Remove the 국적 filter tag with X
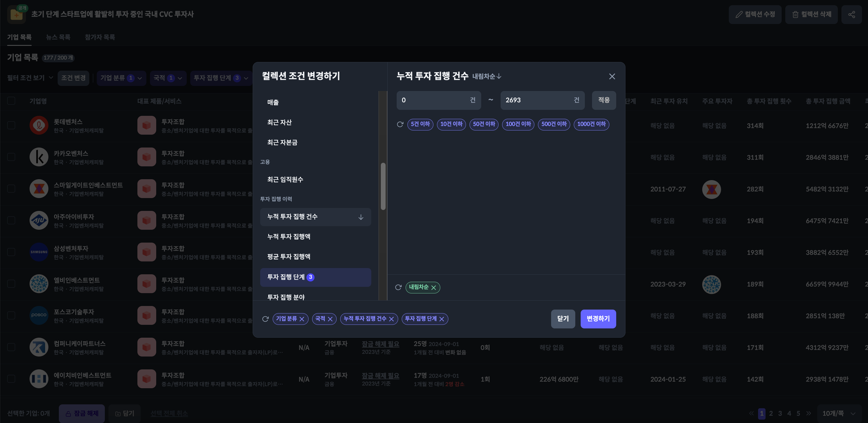868x423 pixels. tap(330, 319)
